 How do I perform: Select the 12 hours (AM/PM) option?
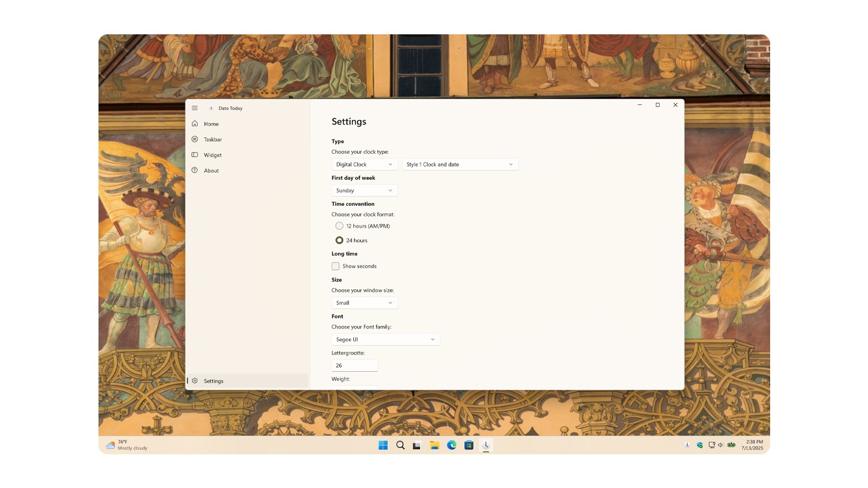pyautogui.click(x=362, y=226)
